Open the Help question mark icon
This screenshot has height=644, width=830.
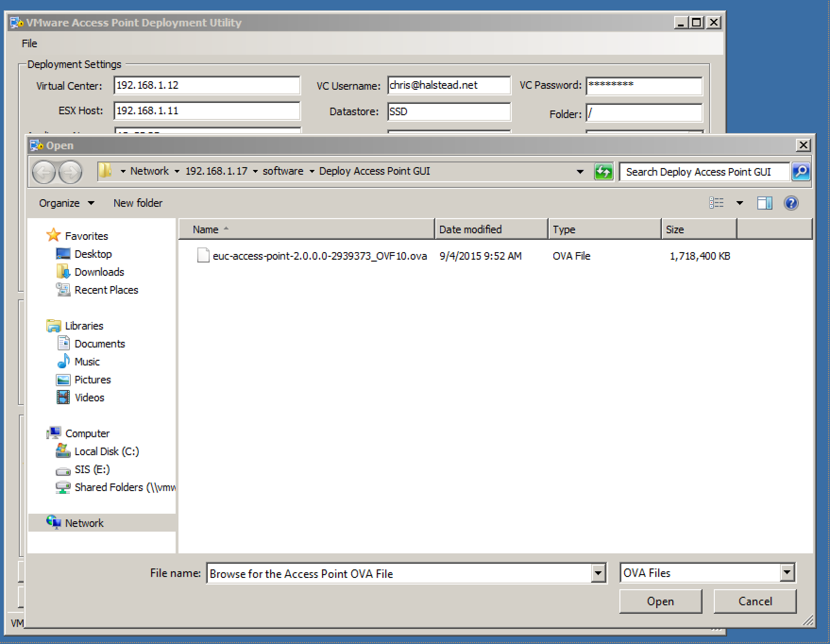(791, 203)
